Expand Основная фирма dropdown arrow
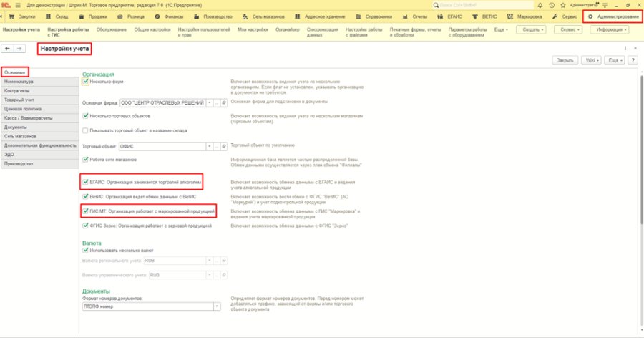The height and width of the screenshot is (338, 644). [210, 103]
